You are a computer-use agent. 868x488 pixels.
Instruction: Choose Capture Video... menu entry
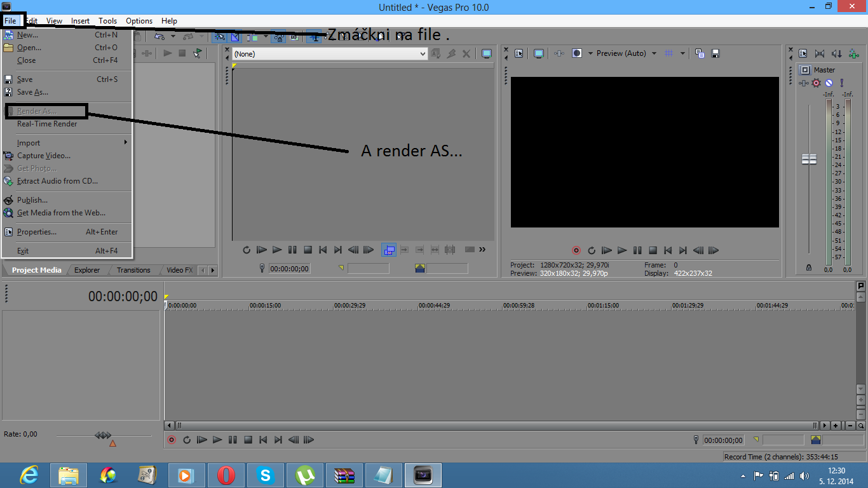[x=67, y=156]
